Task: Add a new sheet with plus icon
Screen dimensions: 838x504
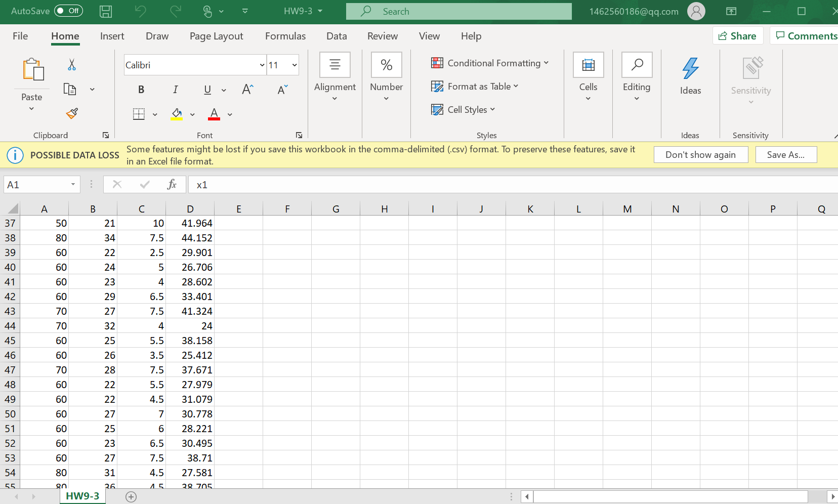Action: click(x=131, y=497)
